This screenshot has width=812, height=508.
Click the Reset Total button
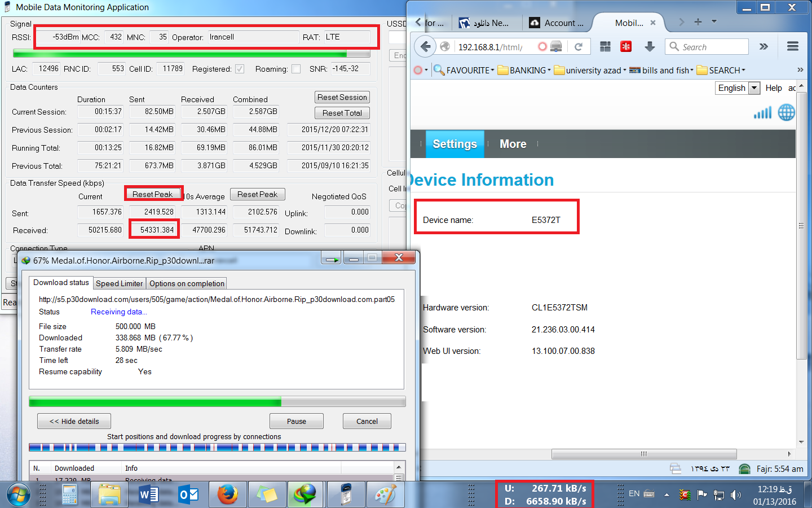(342, 113)
